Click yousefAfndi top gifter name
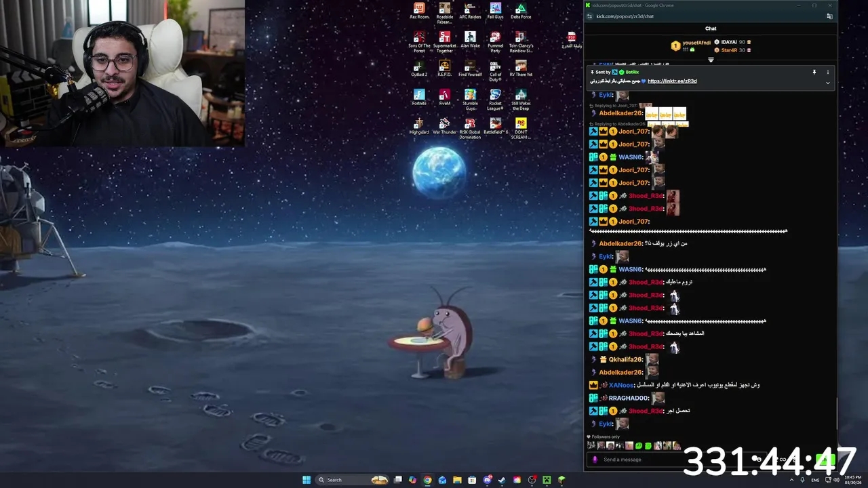 (696, 43)
